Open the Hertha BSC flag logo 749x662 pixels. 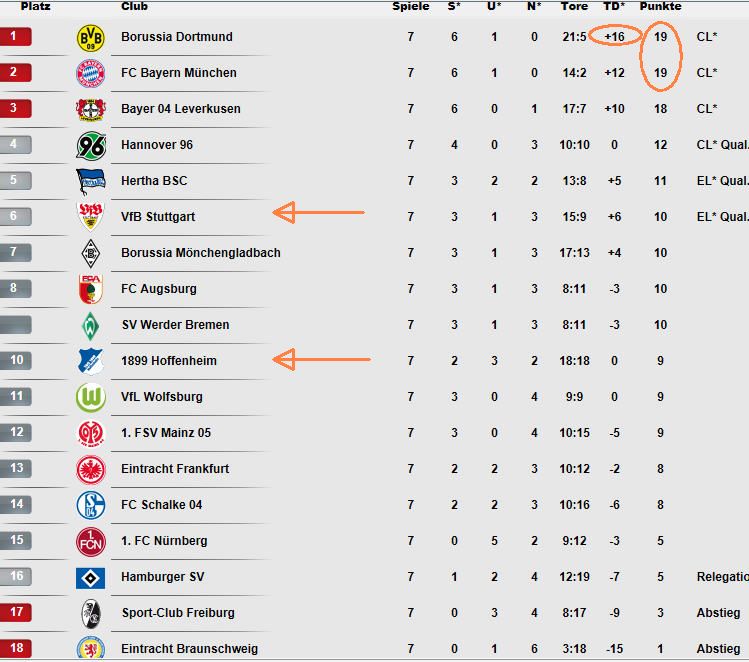coord(91,181)
